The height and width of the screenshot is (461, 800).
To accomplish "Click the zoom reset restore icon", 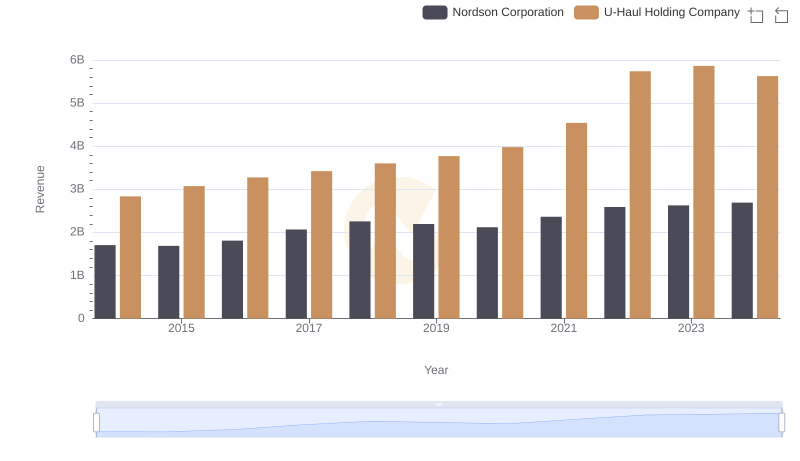I will click(781, 15).
